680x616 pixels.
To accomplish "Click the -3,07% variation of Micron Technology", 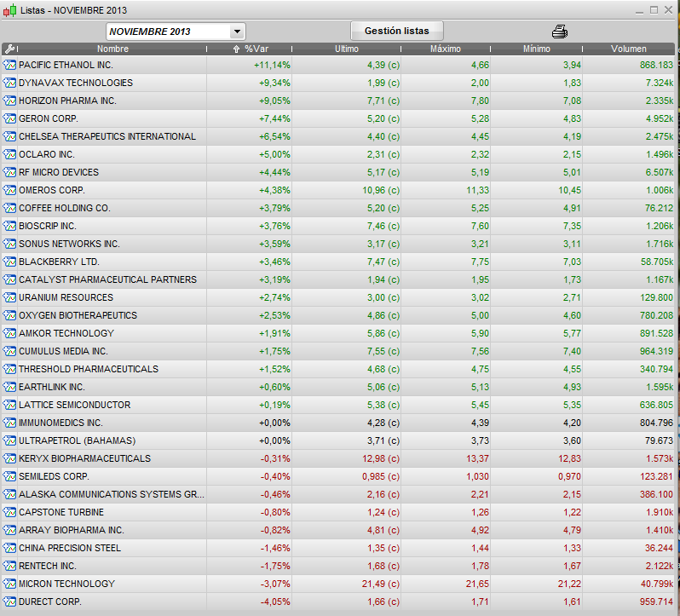I will click(x=275, y=584).
